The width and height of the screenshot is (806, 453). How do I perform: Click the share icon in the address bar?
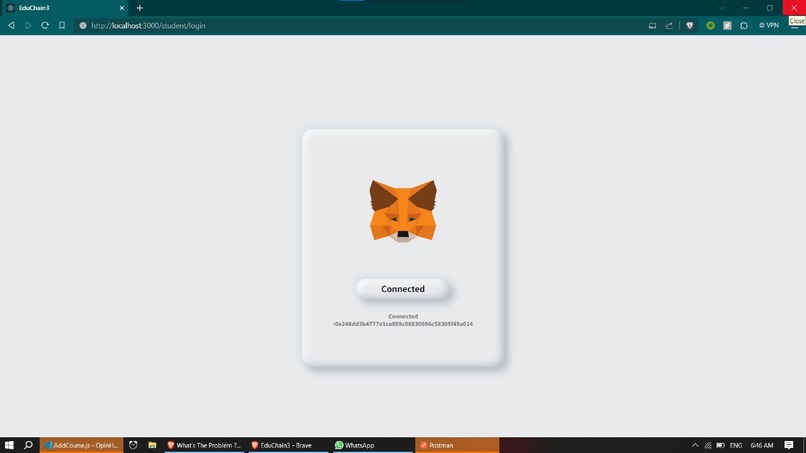pyautogui.click(x=669, y=25)
